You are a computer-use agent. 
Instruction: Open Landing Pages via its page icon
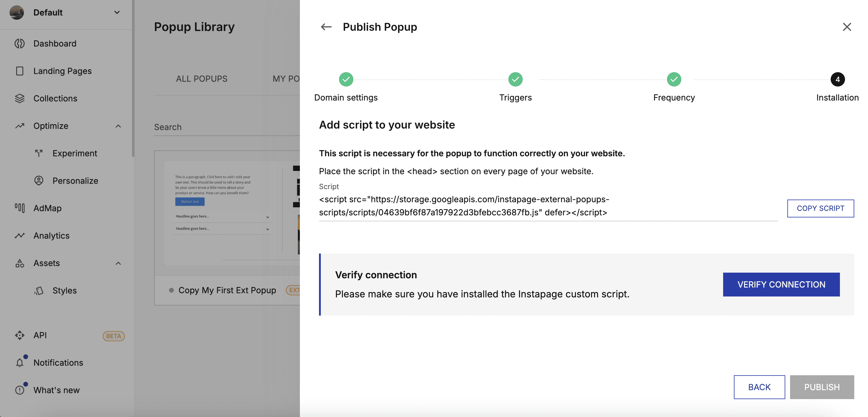coord(19,71)
